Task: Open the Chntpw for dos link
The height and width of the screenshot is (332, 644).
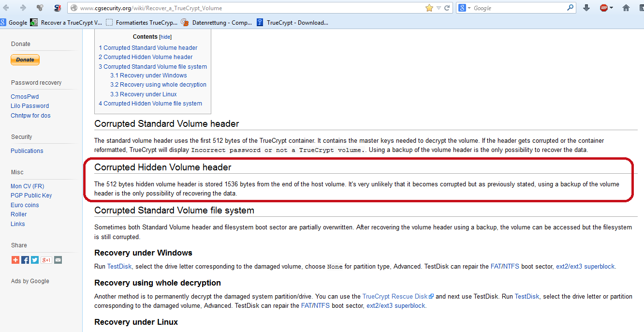Action: (30, 116)
